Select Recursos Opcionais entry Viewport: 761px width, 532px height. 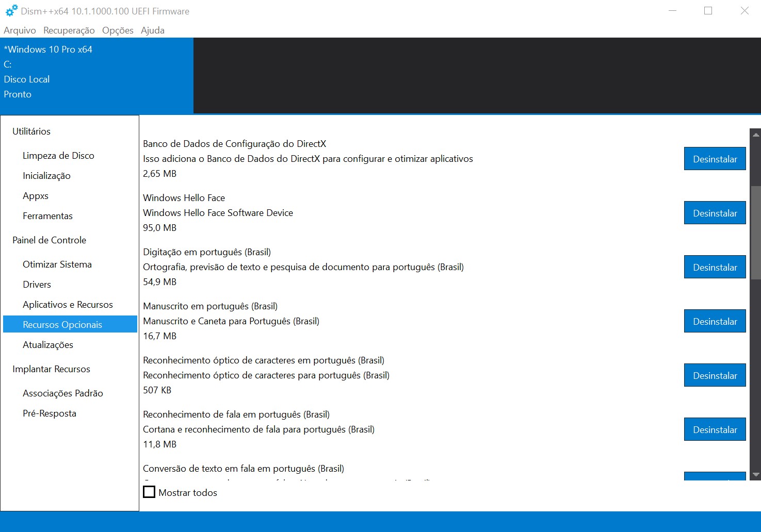pyautogui.click(x=70, y=324)
